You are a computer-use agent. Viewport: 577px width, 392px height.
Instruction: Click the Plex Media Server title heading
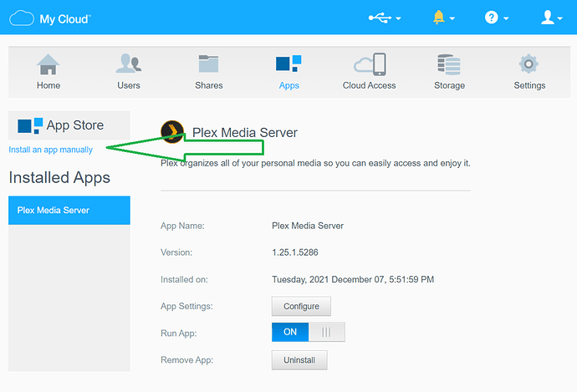tap(245, 133)
